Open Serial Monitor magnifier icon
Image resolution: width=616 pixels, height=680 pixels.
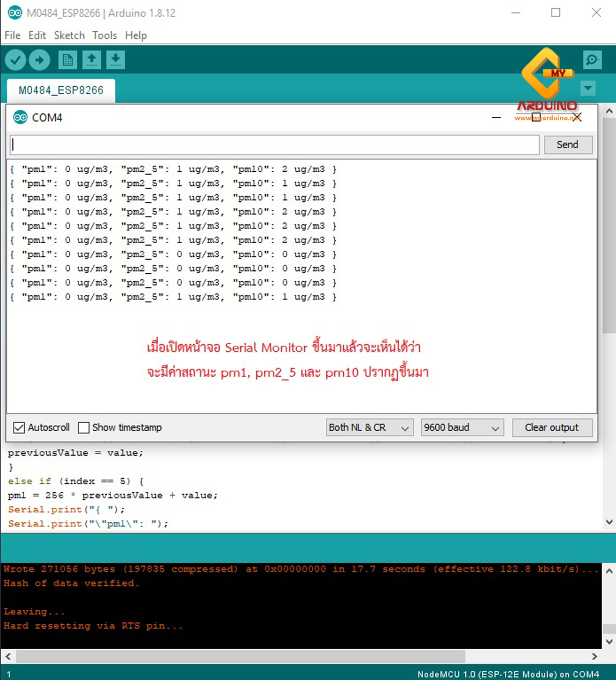coord(592,60)
